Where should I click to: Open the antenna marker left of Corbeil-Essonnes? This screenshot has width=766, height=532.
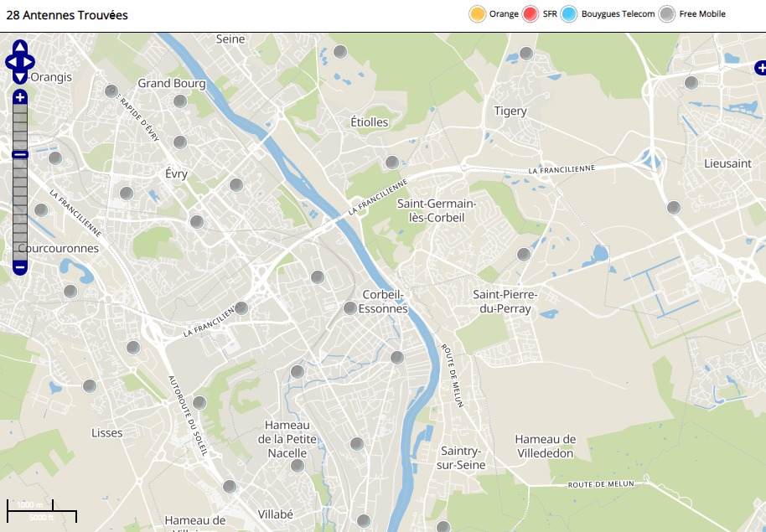[x=349, y=308]
